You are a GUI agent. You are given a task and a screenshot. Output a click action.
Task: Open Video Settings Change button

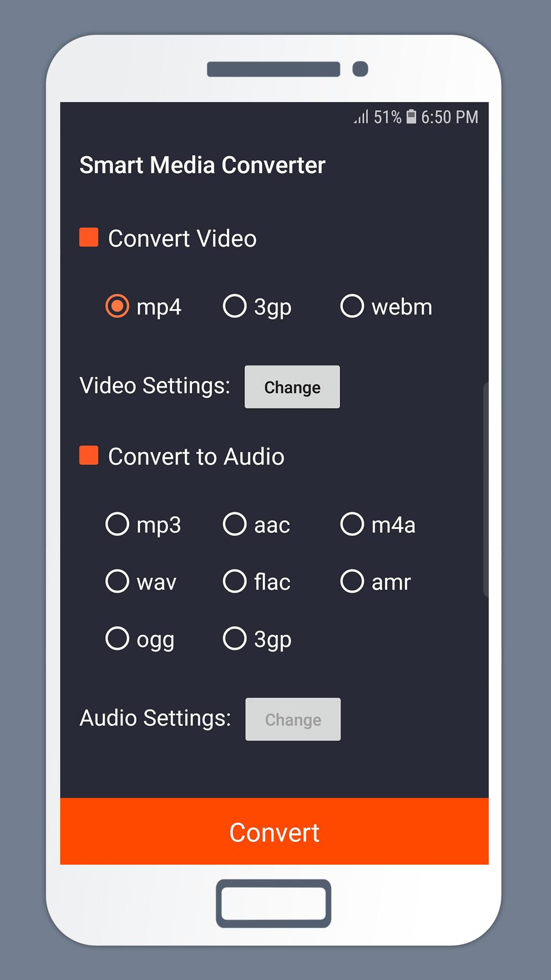coord(292,387)
